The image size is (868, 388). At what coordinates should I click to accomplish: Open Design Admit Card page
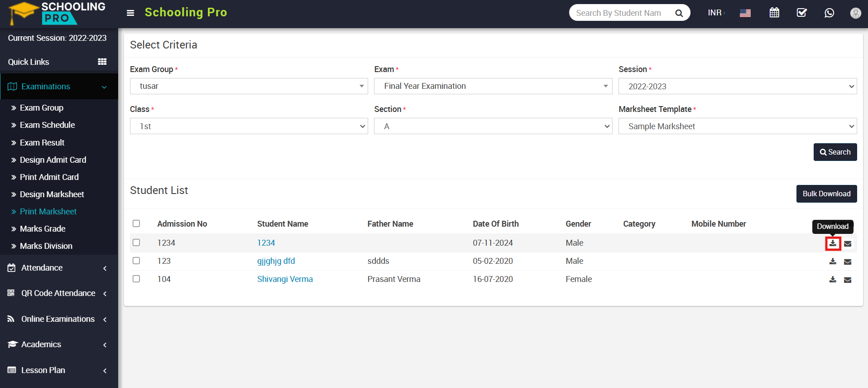53,160
